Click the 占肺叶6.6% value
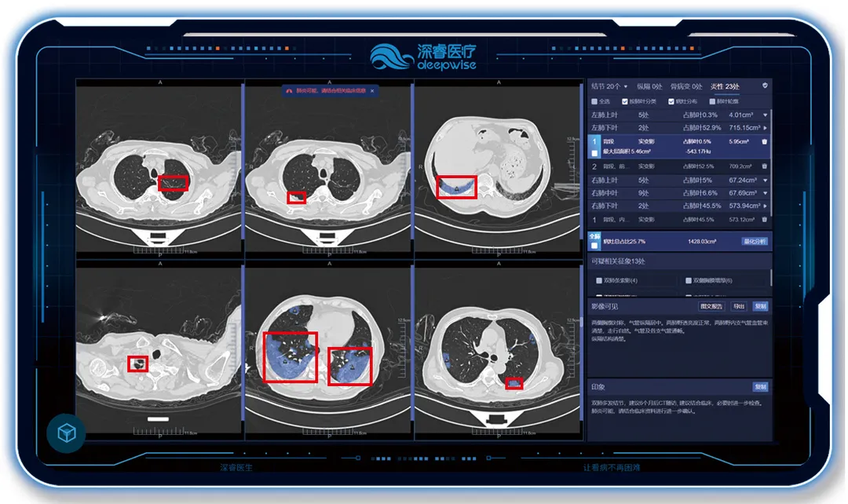Screen dimensions: 848x504 point(700,193)
